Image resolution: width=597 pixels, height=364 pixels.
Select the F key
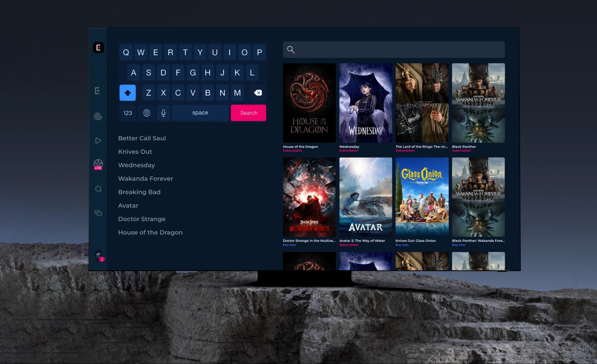click(178, 73)
